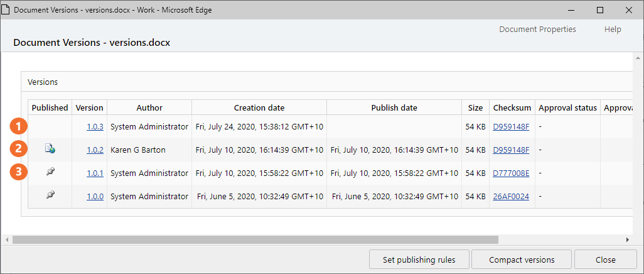644x274 pixels.
Task: Open version 1.0.0 link
Action: [95, 196]
